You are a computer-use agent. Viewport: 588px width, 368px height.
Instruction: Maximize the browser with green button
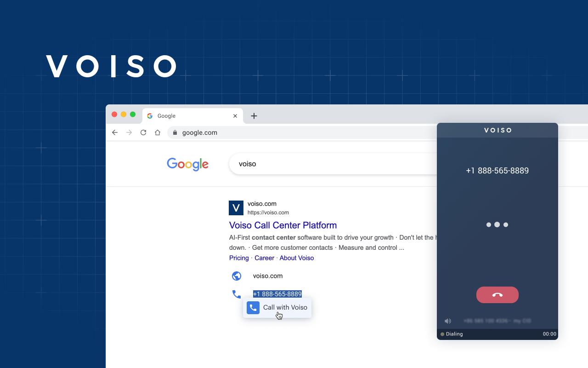(133, 114)
